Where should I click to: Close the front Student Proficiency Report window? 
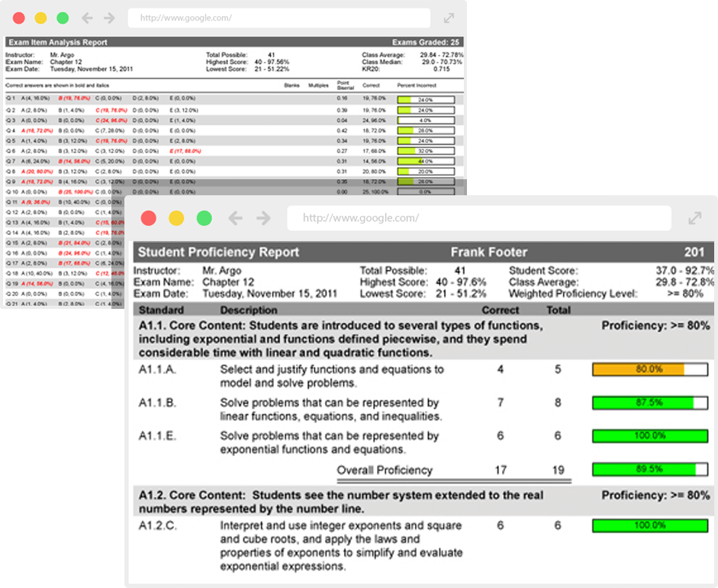point(148,218)
